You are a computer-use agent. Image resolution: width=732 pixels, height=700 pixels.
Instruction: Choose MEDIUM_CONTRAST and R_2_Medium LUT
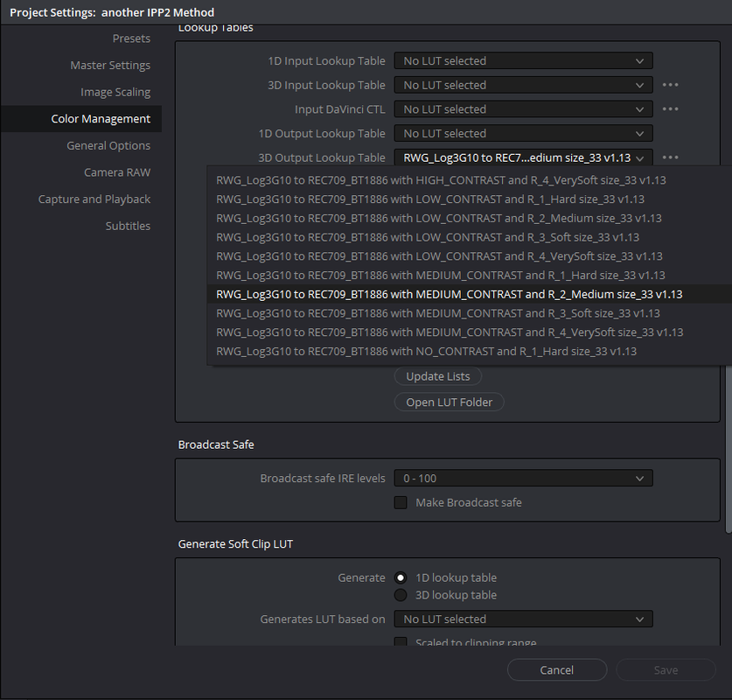coord(469,294)
